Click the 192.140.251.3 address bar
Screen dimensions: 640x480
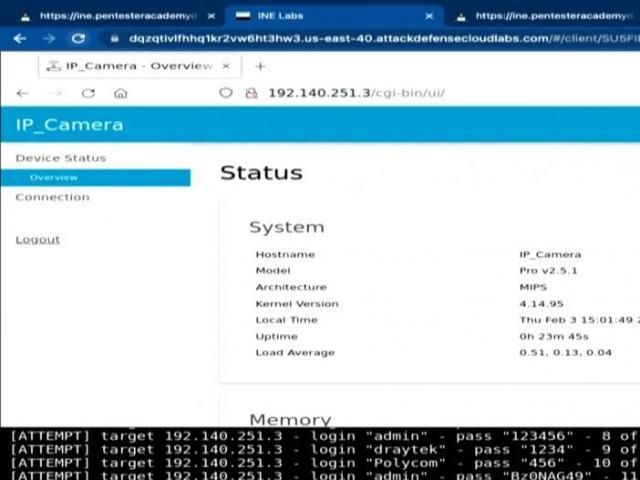[x=400, y=93]
